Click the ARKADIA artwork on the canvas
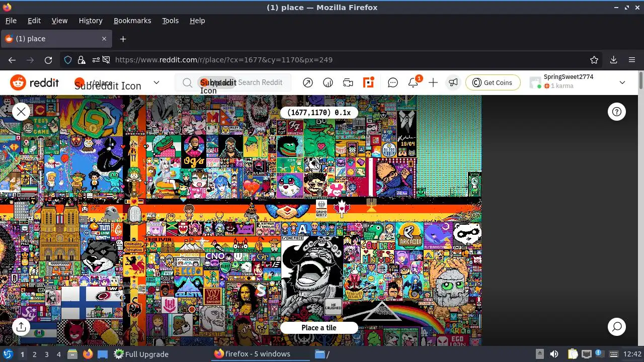 point(410,236)
